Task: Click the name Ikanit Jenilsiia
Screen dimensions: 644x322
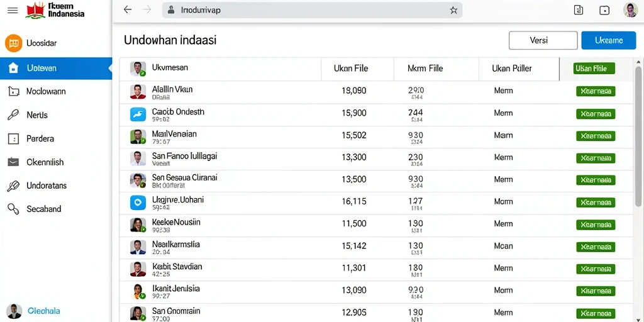Action: pyautogui.click(x=176, y=289)
